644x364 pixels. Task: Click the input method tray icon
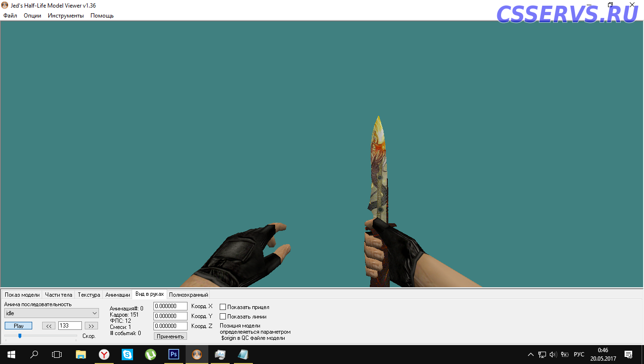coord(564,355)
